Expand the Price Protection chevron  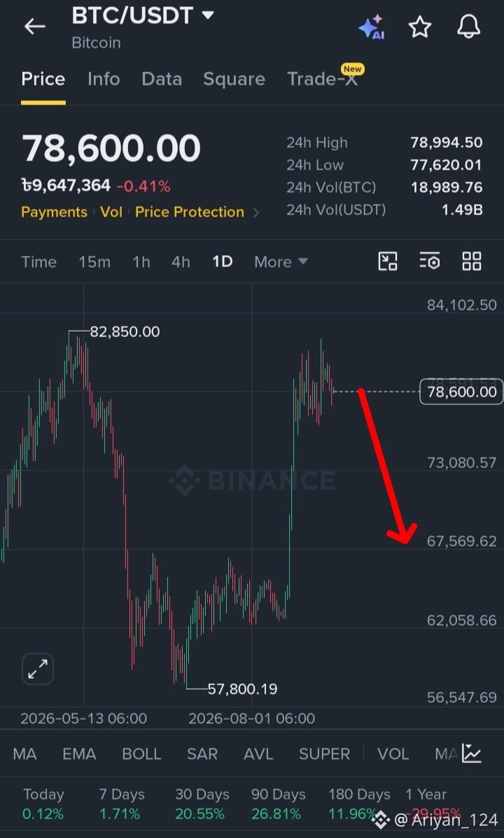coord(255,213)
